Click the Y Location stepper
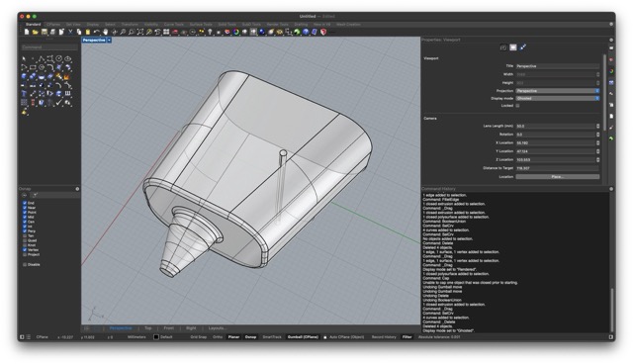Image resolution: width=633 pixels, height=364 pixels. [x=597, y=151]
